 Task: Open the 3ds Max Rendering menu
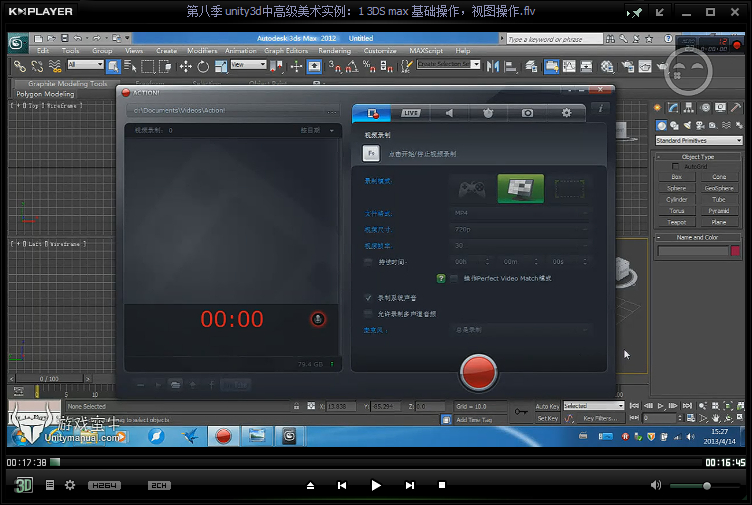click(x=335, y=50)
